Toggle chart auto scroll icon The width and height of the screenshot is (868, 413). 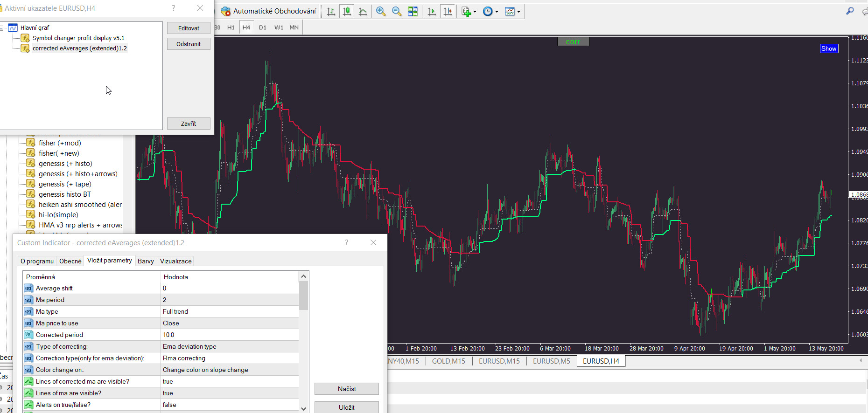tap(432, 12)
